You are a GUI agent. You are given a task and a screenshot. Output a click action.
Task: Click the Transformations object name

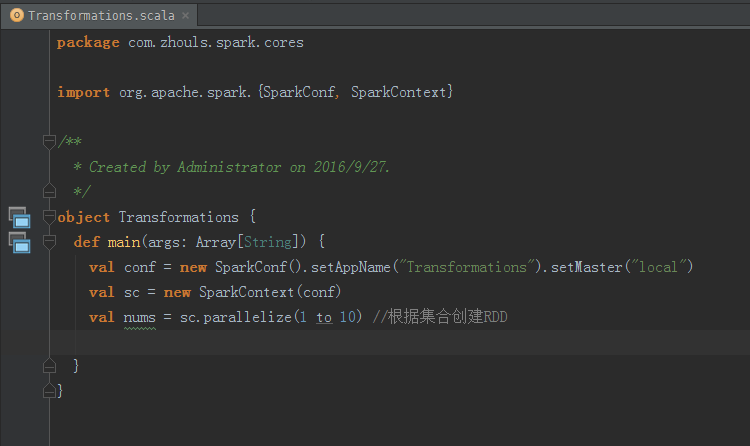click(x=178, y=217)
